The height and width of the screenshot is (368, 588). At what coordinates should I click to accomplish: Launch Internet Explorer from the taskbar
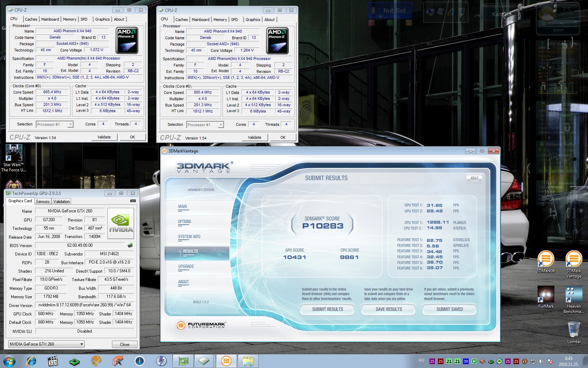[31, 361]
